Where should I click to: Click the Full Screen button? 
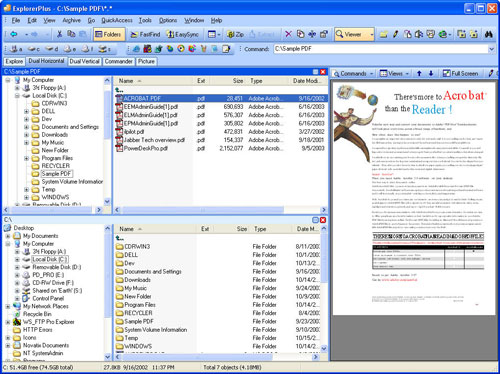click(x=460, y=73)
